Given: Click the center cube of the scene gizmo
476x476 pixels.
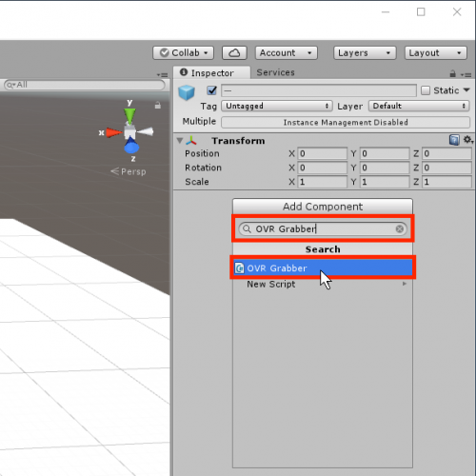Looking at the screenshot, I should [129, 131].
